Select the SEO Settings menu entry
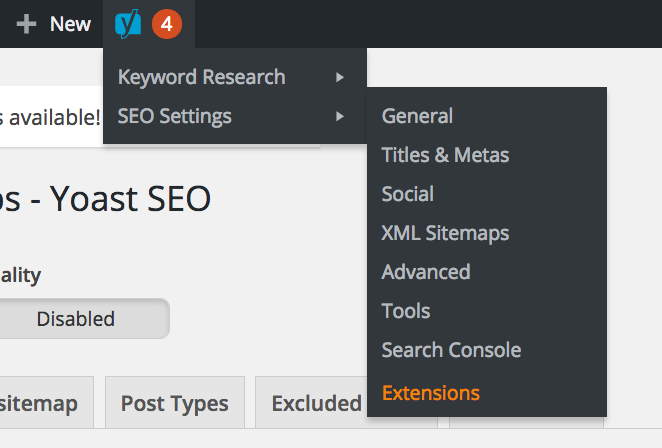 click(x=175, y=116)
